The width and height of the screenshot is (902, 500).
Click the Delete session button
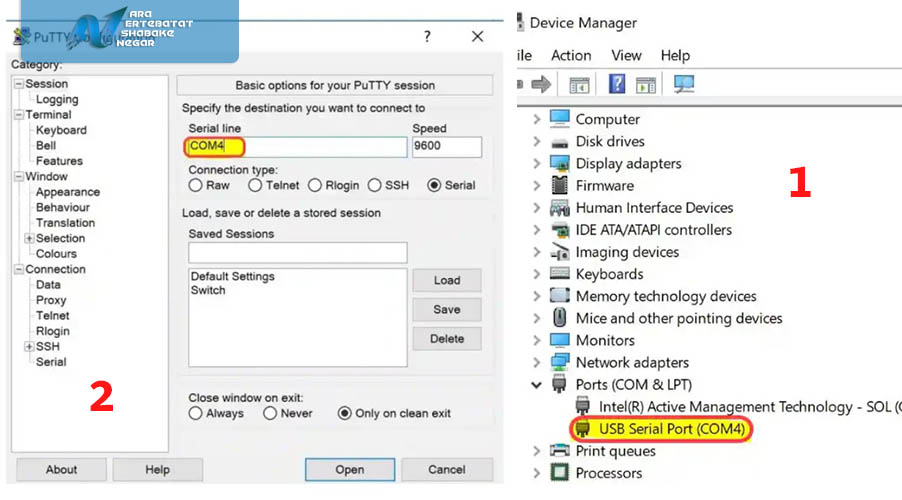tap(447, 339)
